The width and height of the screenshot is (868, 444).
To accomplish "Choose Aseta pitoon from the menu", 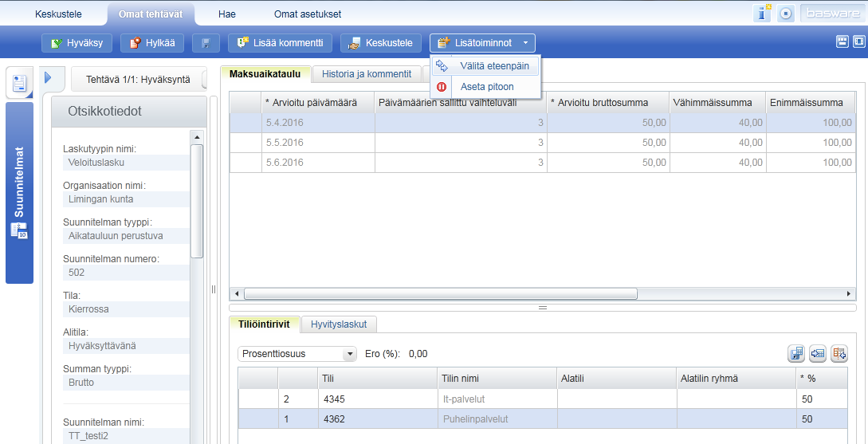I will [x=485, y=87].
